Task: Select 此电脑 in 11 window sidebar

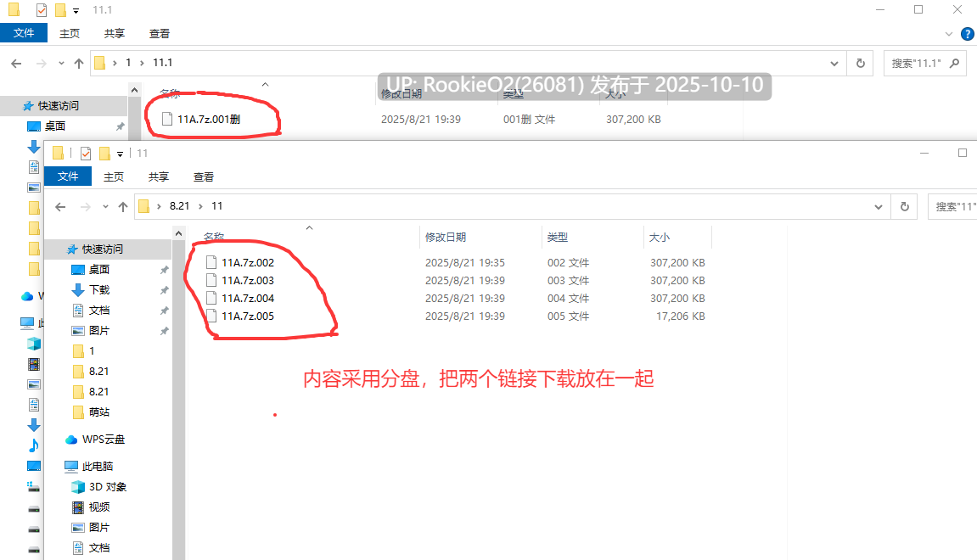Action: [98, 466]
